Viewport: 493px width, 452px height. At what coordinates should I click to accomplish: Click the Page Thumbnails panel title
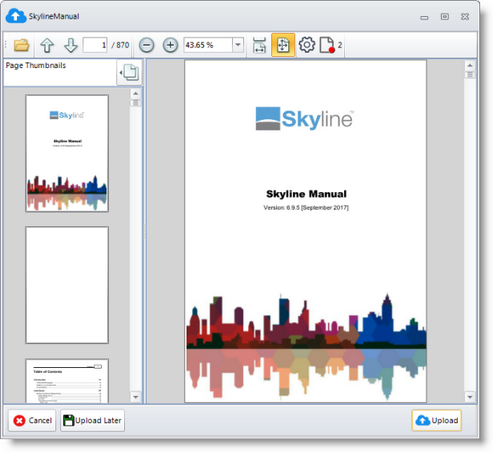(x=36, y=66)
